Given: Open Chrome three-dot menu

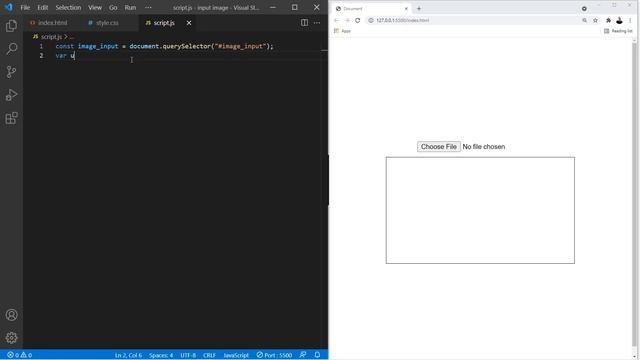Looking at the screenshot, I should pos(630,20).
